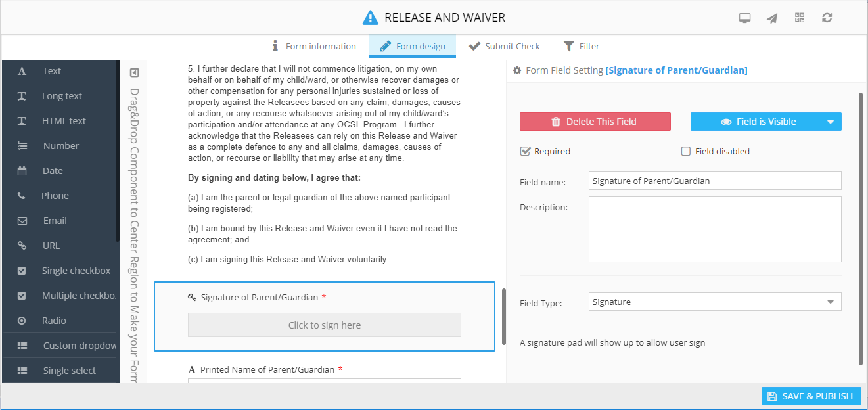Select the Number component
The height and width of the screenshot is (410, 868).
point(60,146)
